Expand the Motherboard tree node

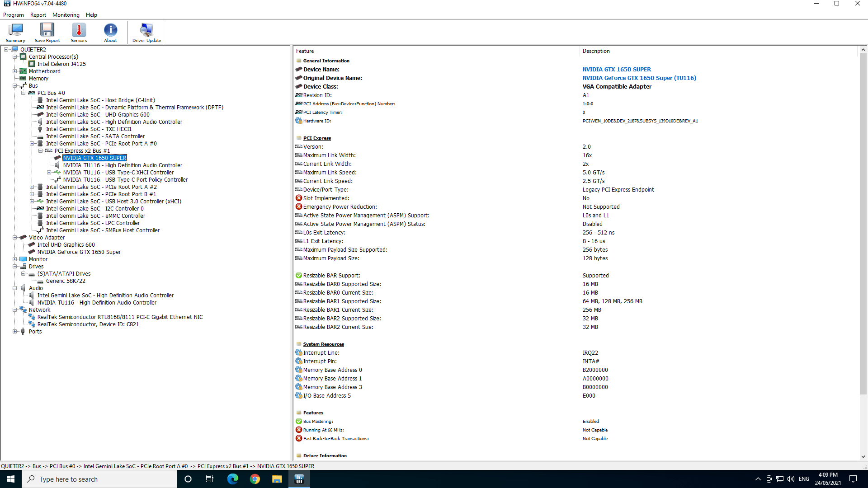pos(15,71)
